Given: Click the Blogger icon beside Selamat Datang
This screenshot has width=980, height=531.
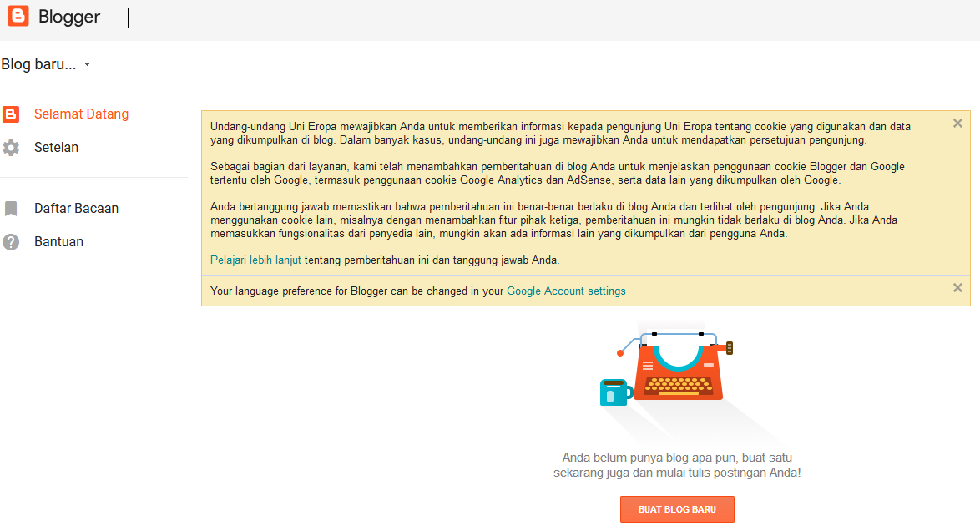Looking at the screenshot, I should 11,114.
